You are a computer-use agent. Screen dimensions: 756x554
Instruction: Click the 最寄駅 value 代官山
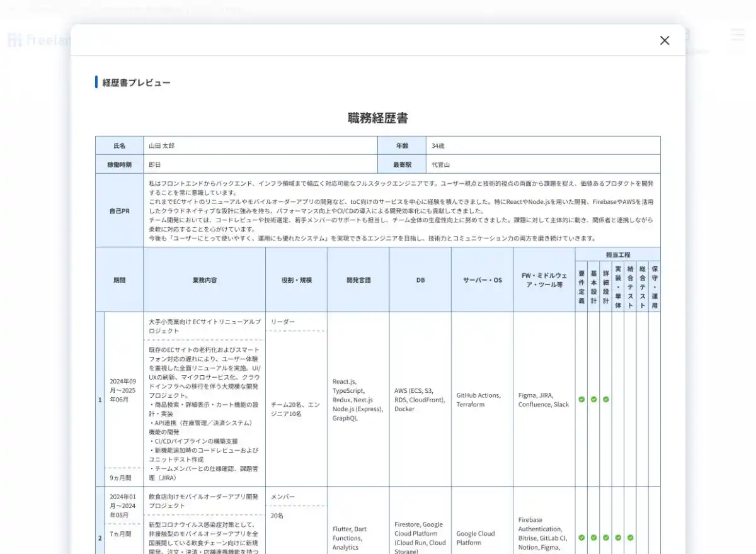coord(440,164)
